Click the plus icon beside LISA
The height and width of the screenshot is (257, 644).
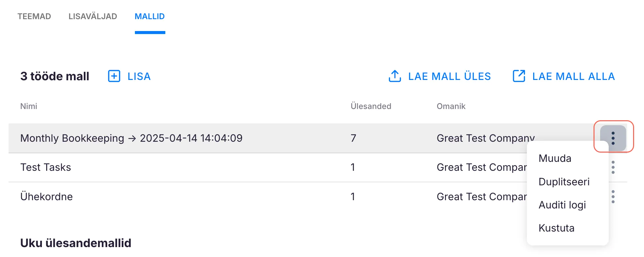tap(114, 76)
